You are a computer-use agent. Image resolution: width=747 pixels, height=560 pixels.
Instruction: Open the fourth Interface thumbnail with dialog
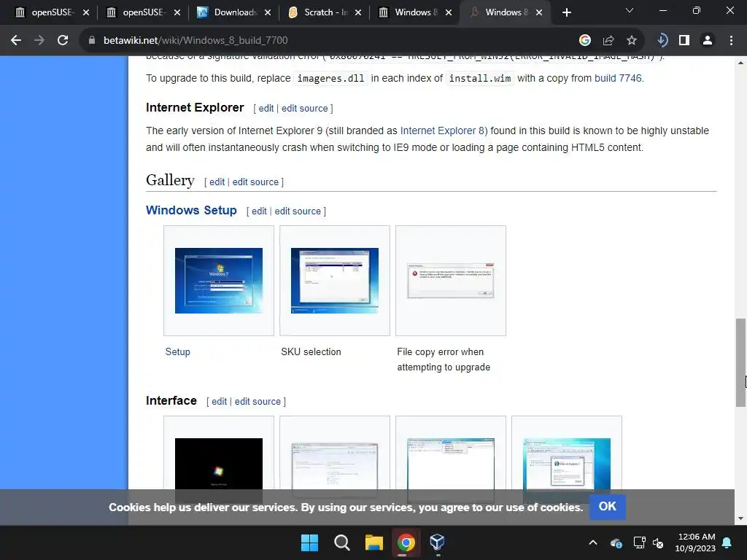[x=566, y=464]
